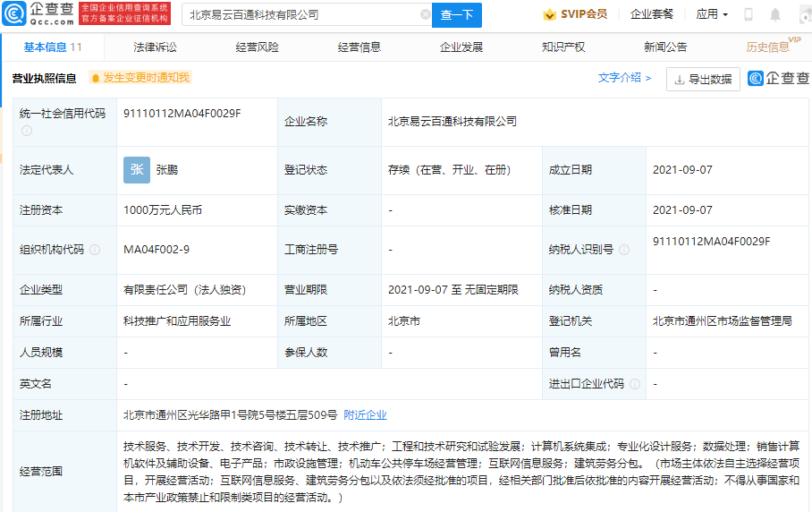Toggle 发生变更时通知我 change alert

point(140,78)
